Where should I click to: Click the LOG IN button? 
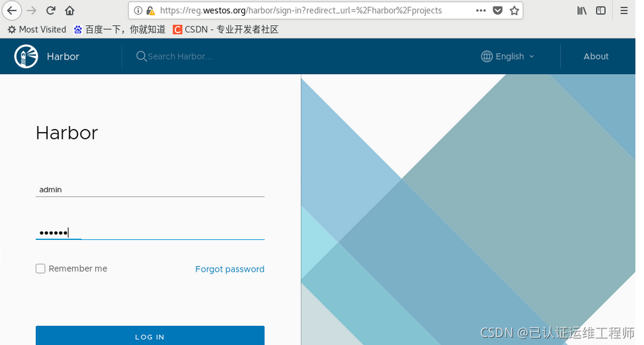coord(150,336)
